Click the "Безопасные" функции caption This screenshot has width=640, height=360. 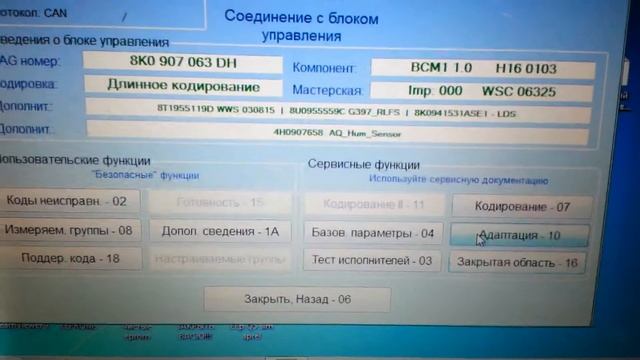[147, 175]
